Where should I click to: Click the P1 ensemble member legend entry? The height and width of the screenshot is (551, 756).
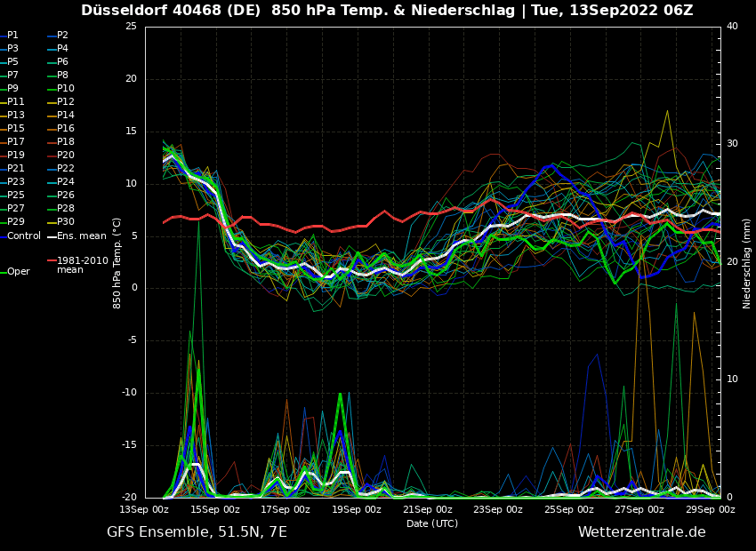tap(12, 36)
